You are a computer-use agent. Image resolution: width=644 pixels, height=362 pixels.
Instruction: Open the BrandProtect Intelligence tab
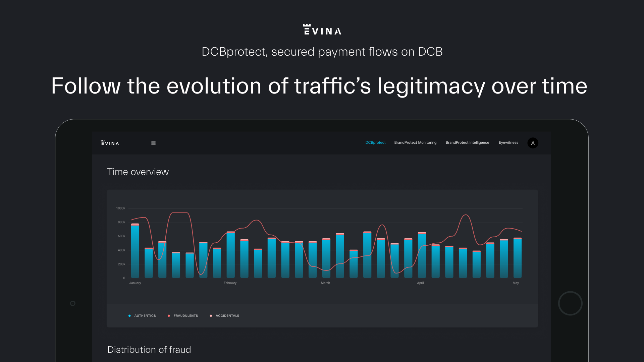tap(467, 143)
